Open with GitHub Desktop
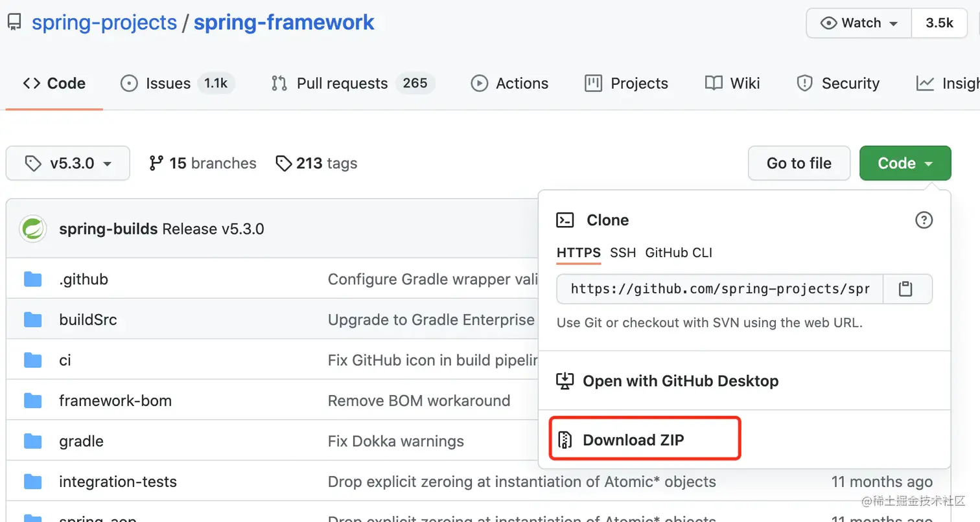 pos(680,381)
